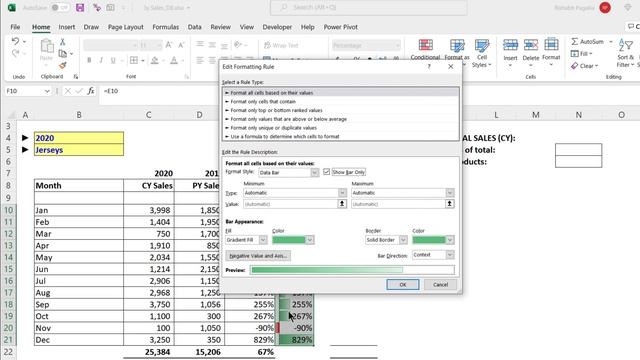Click the Cut scissors icon
Image resolution: width=640 pixels, height=360 pixels.
pyautogui.click(x=62, y=42)
